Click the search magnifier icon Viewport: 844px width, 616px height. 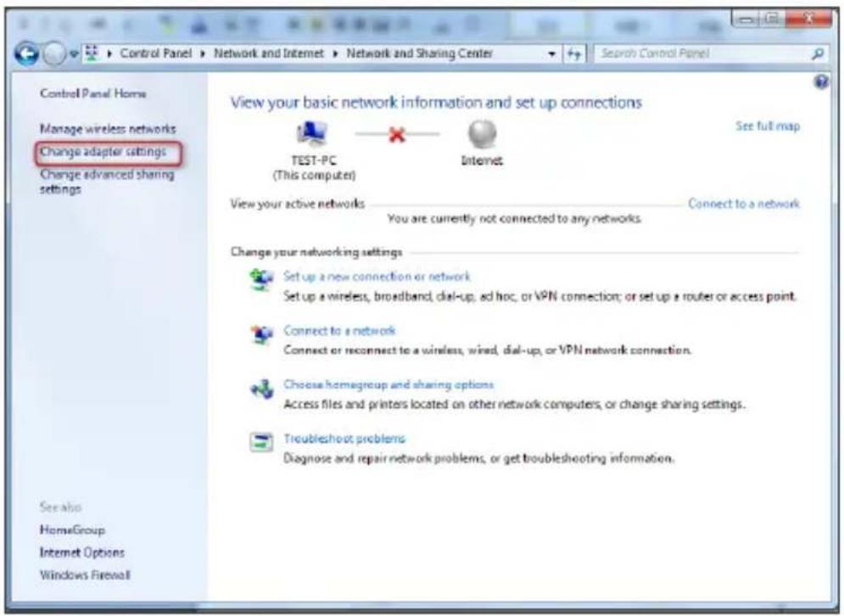coord(818,53)
